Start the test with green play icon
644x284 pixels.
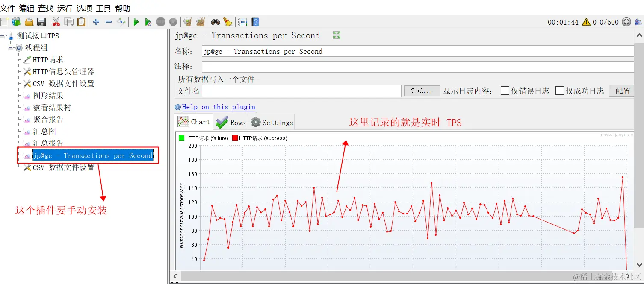point(136,22)
